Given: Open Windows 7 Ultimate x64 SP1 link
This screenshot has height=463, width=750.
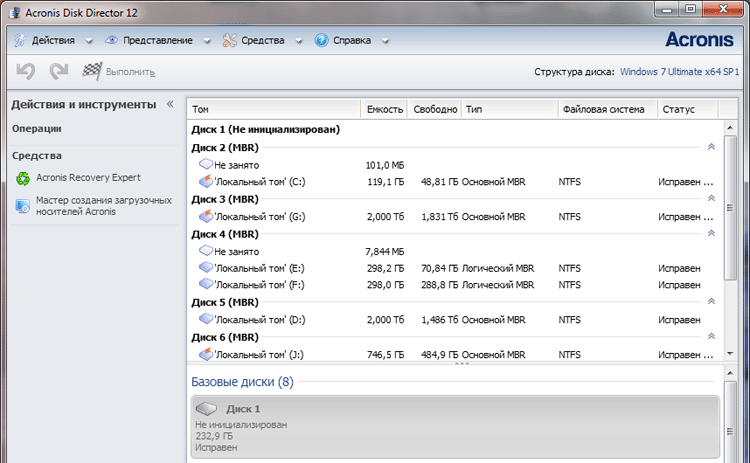Looking at the screenshot, I should tap(679, 72).
